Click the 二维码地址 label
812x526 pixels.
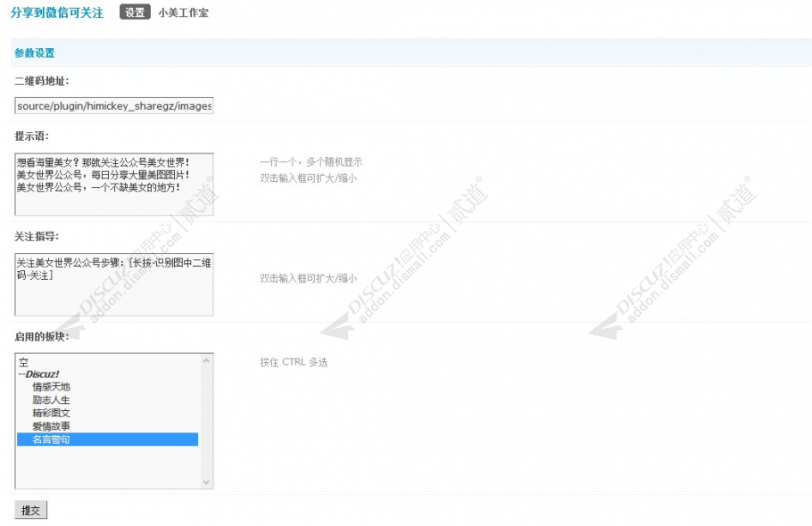pos(41,81)
